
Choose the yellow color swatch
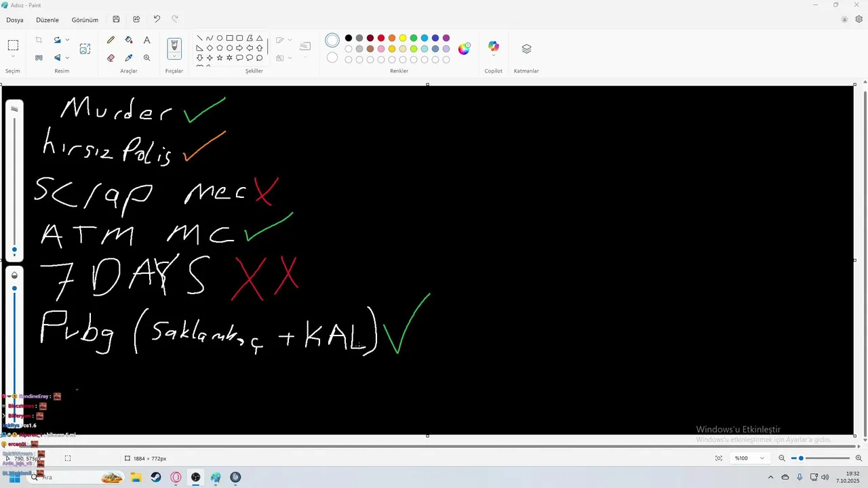(403, 38)
